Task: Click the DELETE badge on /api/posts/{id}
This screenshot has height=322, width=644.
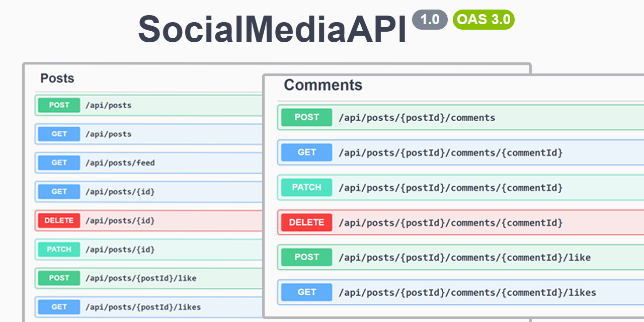Action: (59, 220)
